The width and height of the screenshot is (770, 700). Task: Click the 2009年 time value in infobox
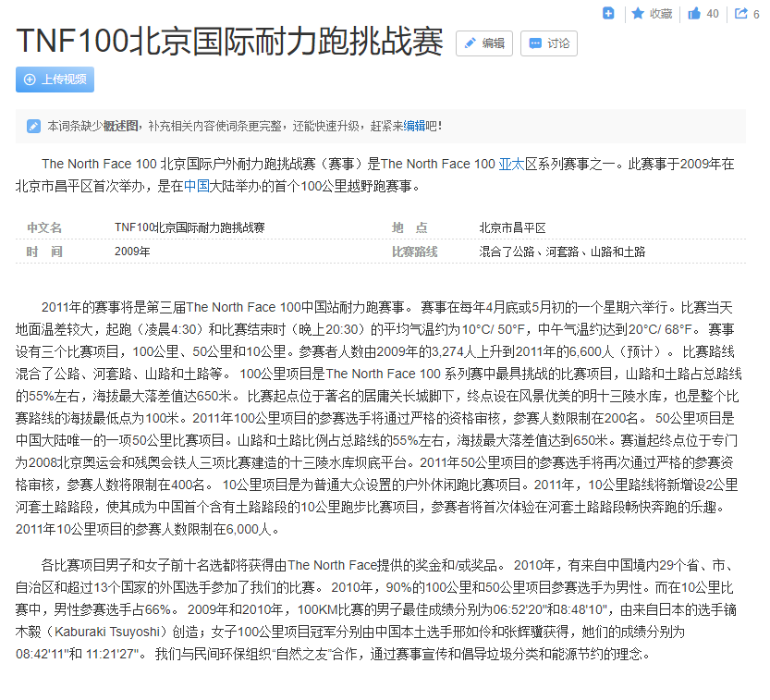coord(131,252)
